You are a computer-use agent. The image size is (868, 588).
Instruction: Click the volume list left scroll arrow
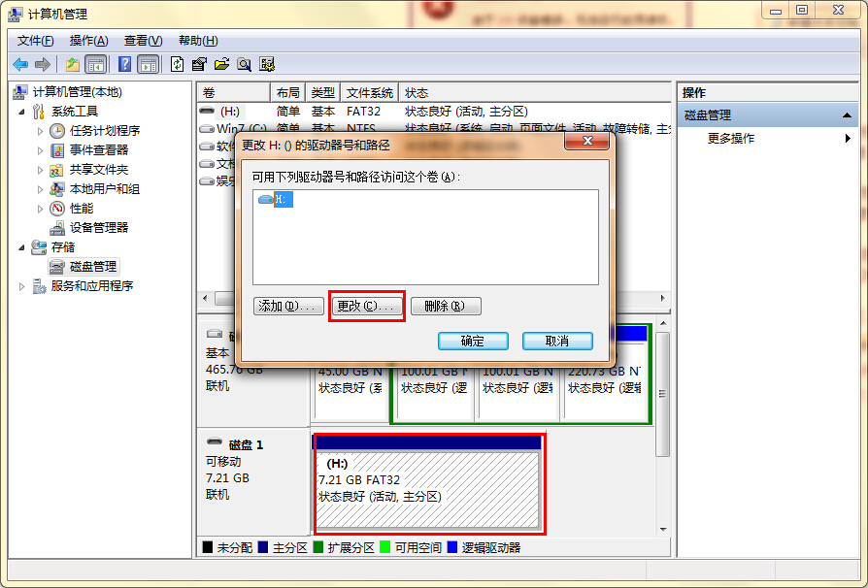tap(206, 298)
